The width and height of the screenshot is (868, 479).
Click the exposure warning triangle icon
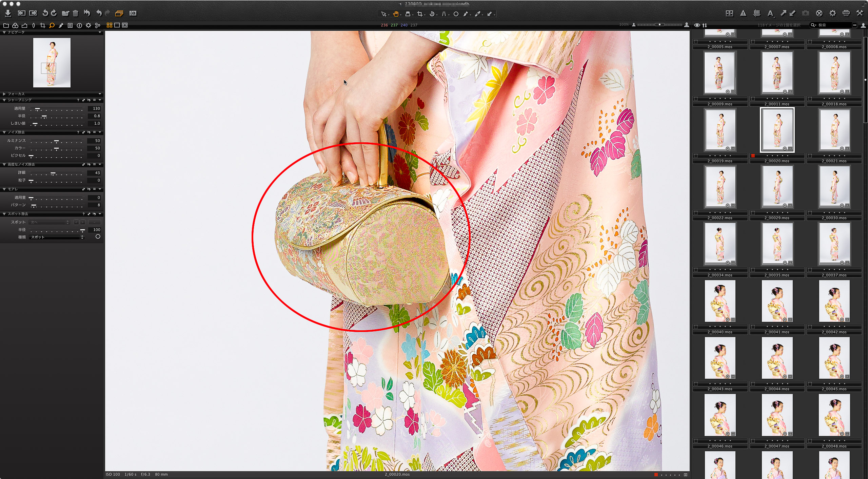[x=743, y=13]
